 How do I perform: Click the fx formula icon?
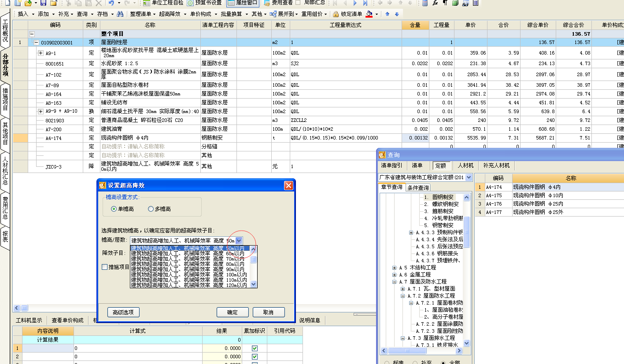[x=435, y=3]
